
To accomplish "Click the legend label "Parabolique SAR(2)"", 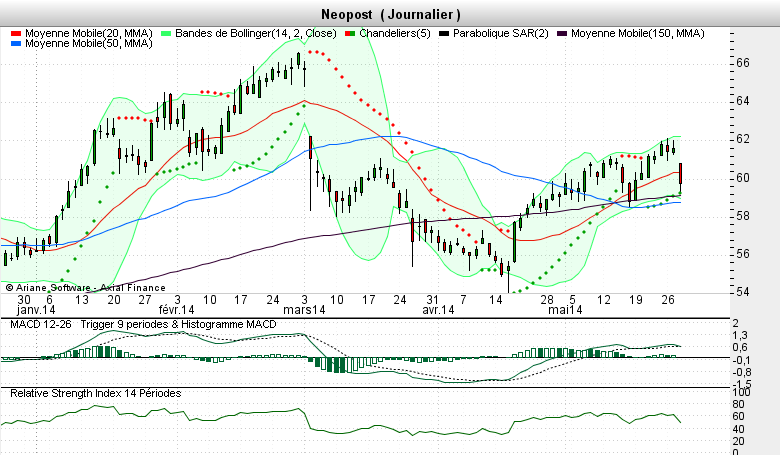I will point(501,33).
